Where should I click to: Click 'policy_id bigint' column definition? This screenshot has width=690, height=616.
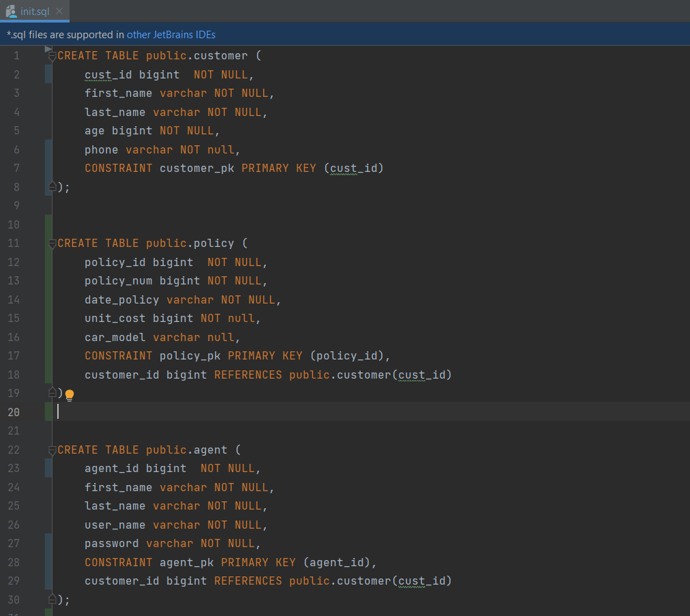tap(138, 263)
